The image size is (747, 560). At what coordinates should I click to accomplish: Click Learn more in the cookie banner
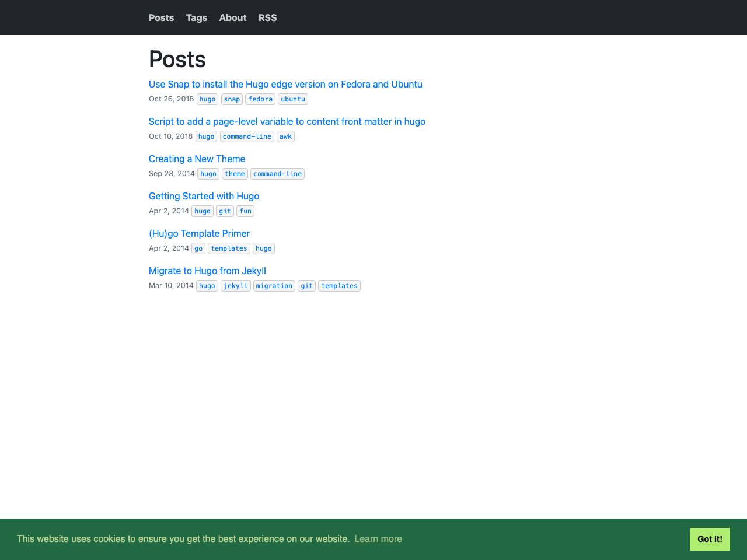click(x=378, y=538)
